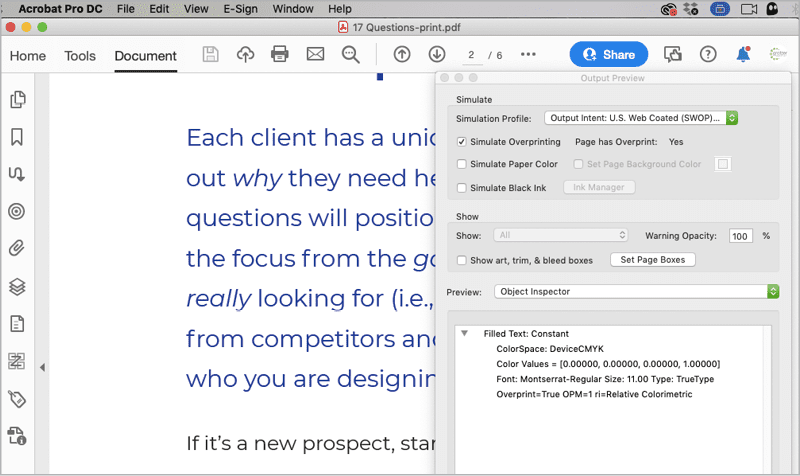This screenshot has height=476, width=800.
Task: Open the E-Sign menu
Action: [x=240, y=9]
